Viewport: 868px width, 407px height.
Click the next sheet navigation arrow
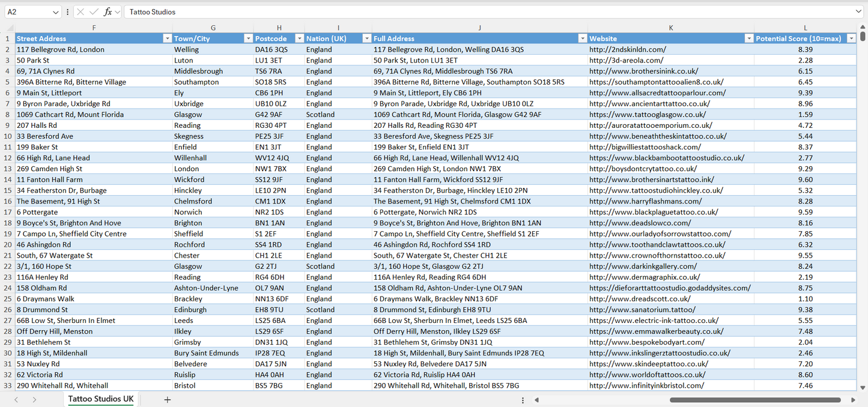pyautogui.click(x=34, y=399)
